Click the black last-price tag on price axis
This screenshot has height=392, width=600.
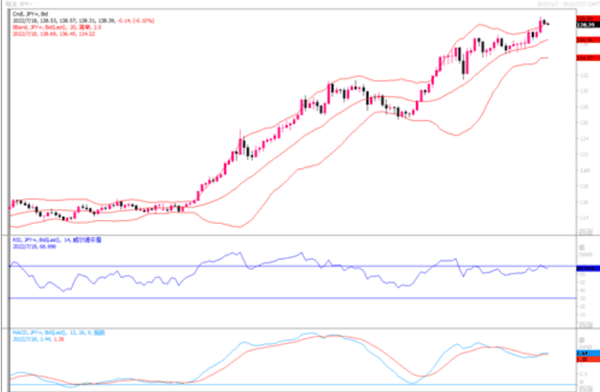pyautogui.click(x=588, y=25)
